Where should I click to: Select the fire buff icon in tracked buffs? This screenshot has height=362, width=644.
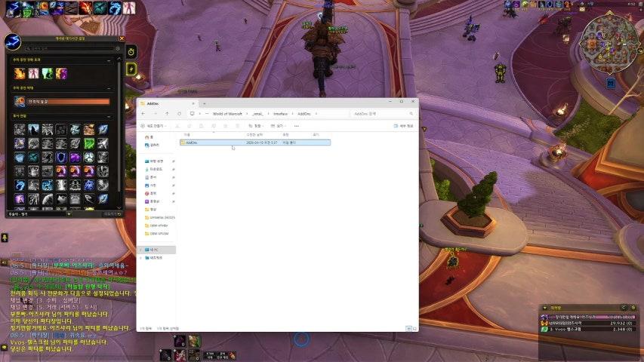(20, 73)
